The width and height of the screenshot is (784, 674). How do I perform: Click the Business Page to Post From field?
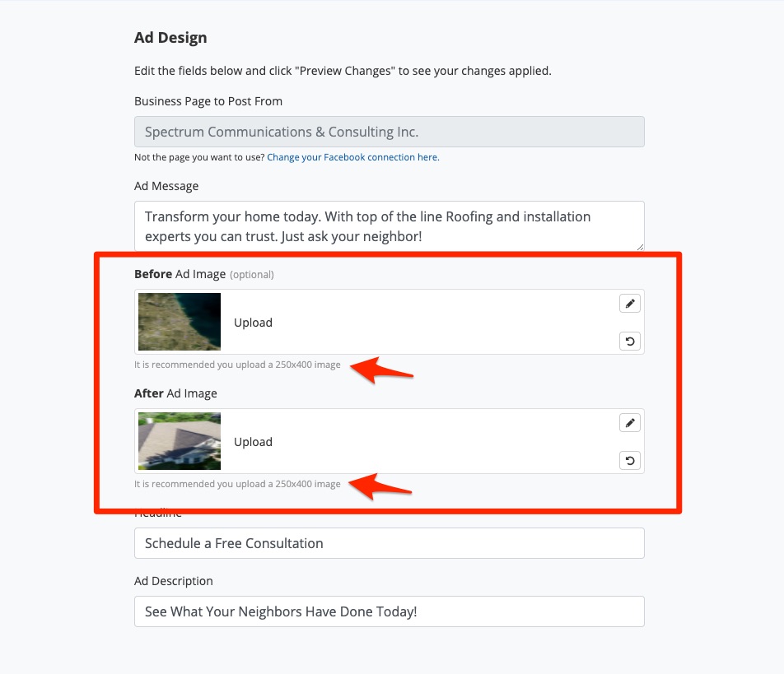(x=389, y=132)
